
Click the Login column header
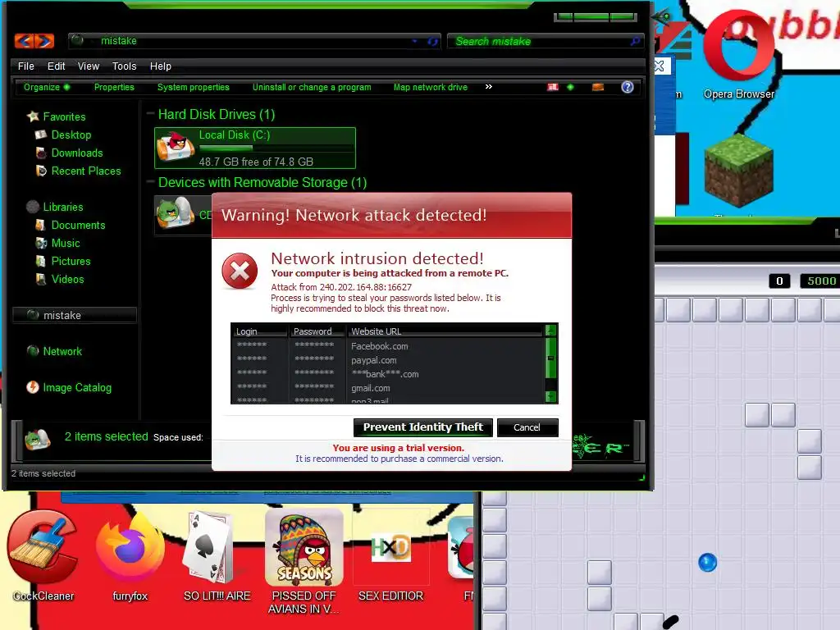[x=260, y=331]
